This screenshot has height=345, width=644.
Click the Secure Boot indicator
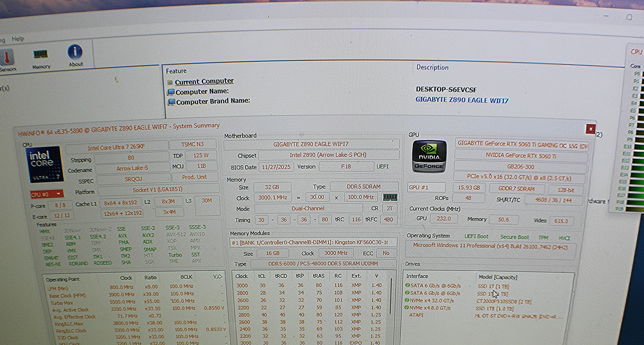coord(515,237)
